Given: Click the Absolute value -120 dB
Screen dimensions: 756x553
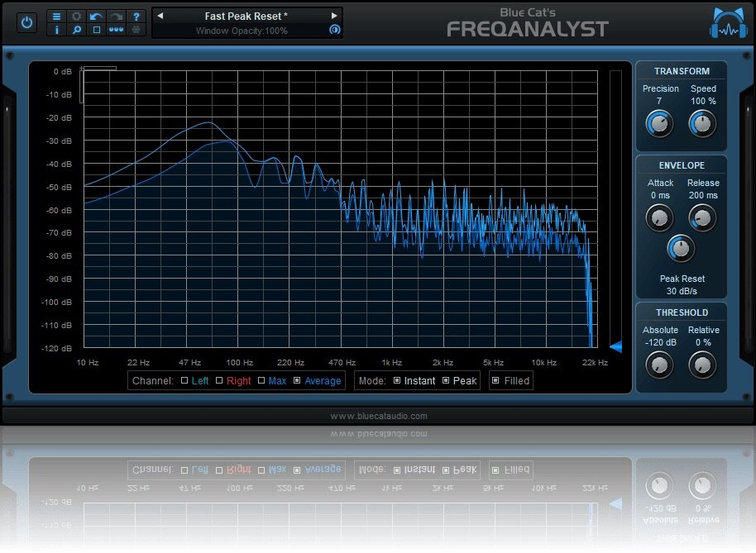Looking at the screenshot, I should tap(661, 342).
